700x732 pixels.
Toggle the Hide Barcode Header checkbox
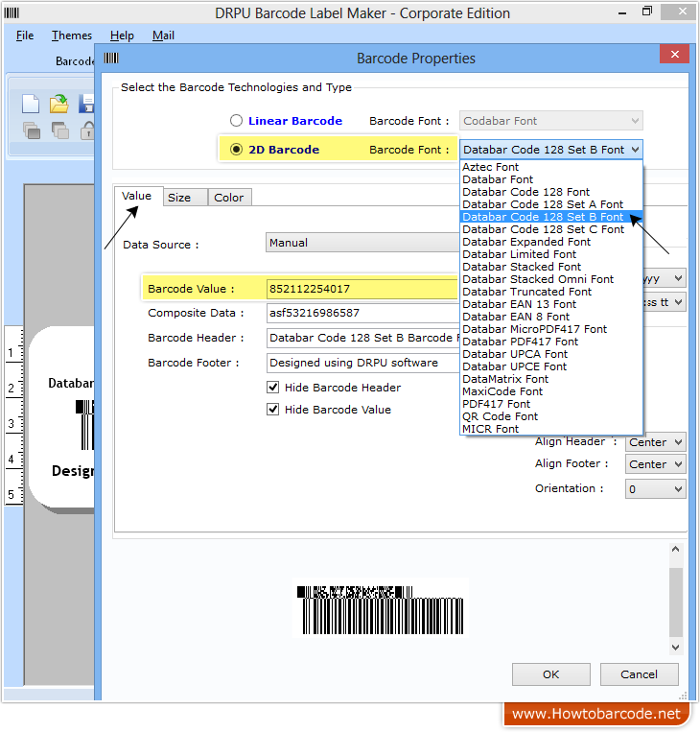272,387
